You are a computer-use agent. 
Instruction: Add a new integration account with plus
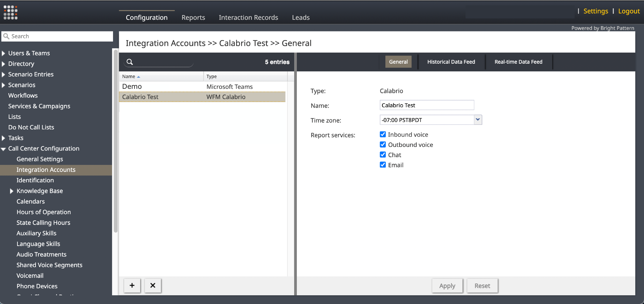pyautogui.click(x=132, y=286)
